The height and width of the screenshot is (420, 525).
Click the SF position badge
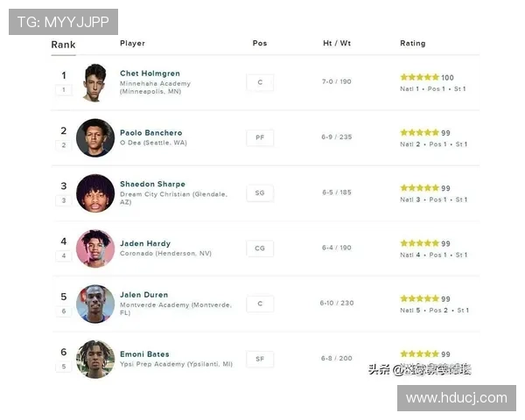pos(260,359)
